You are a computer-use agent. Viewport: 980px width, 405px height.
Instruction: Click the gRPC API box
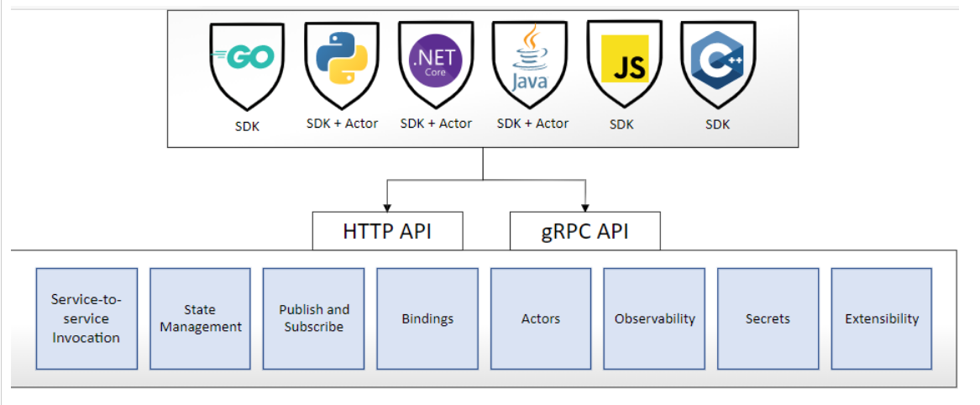click(x=585, y=230)
